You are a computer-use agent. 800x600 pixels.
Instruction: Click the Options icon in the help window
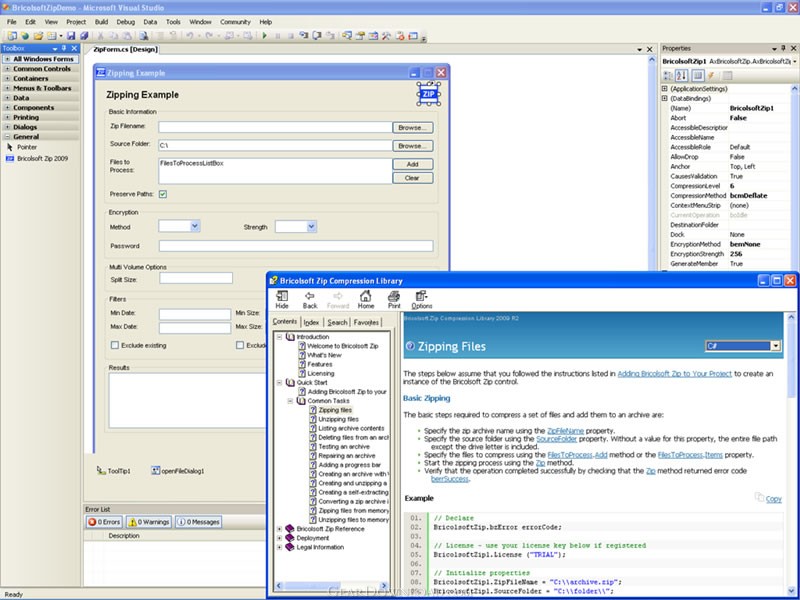(x=421, y=299)
